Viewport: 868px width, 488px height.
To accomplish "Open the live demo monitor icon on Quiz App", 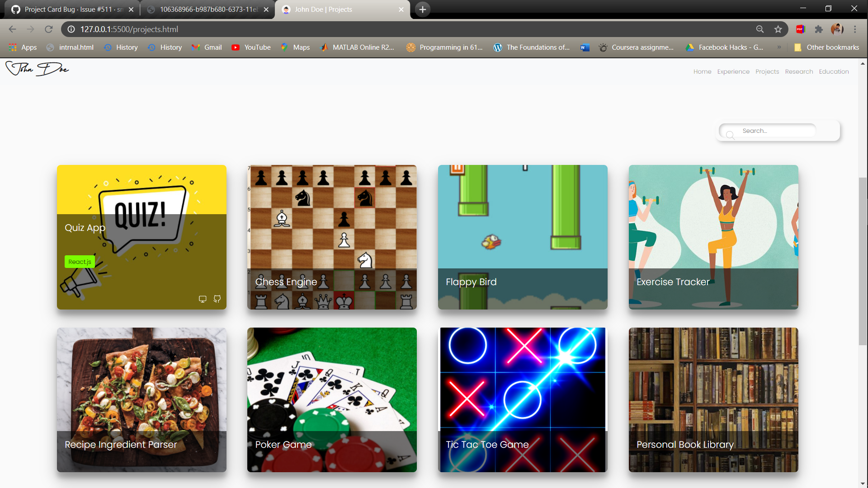I will pyautogui.click(x=203, y=299).
